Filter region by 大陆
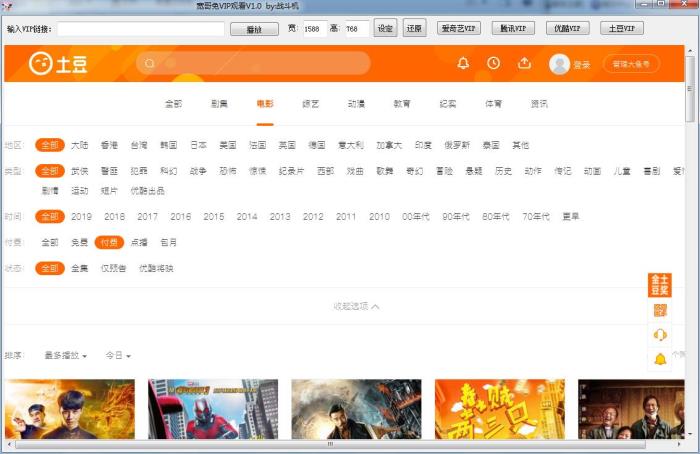This screenshot has height=454, width=700. click(x=79, y=145)
